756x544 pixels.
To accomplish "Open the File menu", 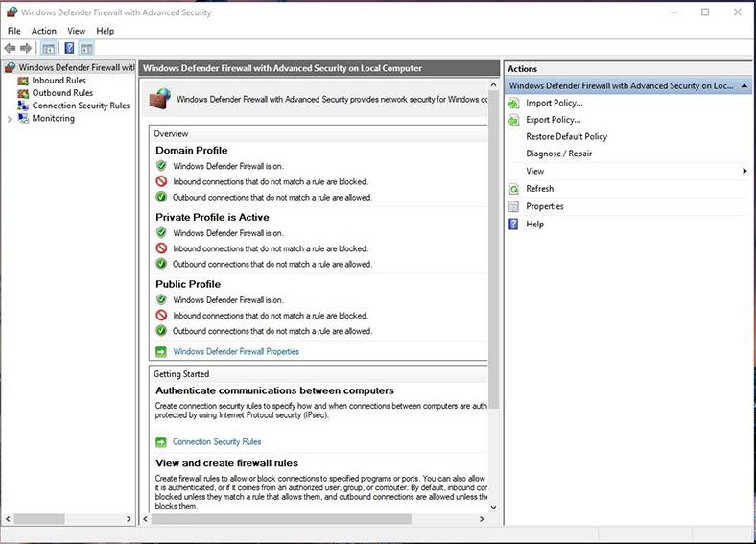I will pyautogui.click(x=14, y=31).
